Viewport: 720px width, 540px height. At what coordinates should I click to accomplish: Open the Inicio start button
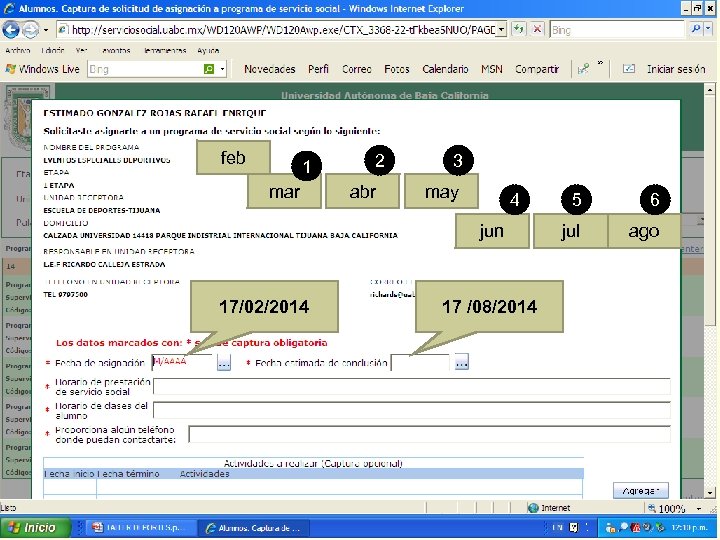click(x=35, y=528)
